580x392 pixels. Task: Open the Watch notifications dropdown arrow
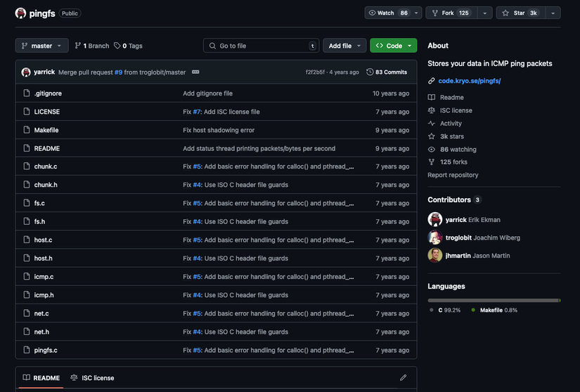416,13
